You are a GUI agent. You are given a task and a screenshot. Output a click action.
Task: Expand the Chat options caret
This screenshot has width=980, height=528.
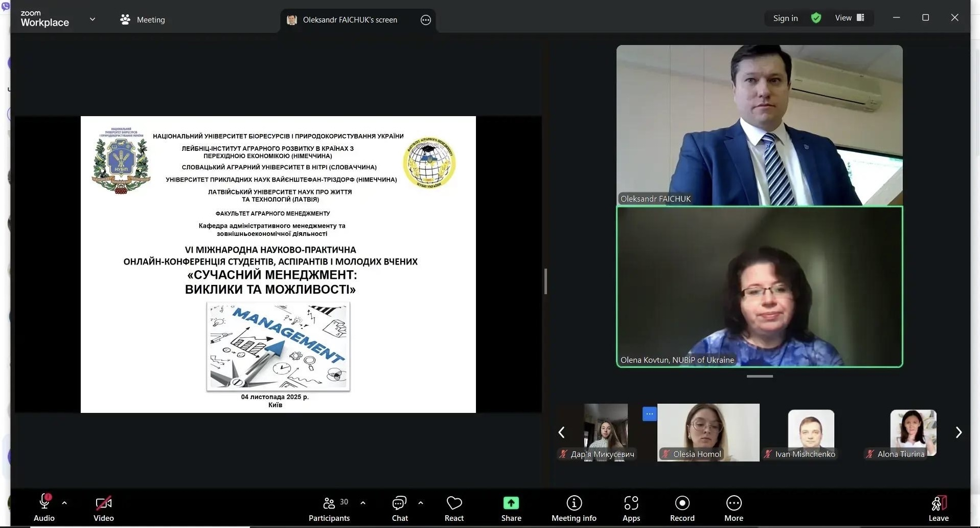(421, 503)
